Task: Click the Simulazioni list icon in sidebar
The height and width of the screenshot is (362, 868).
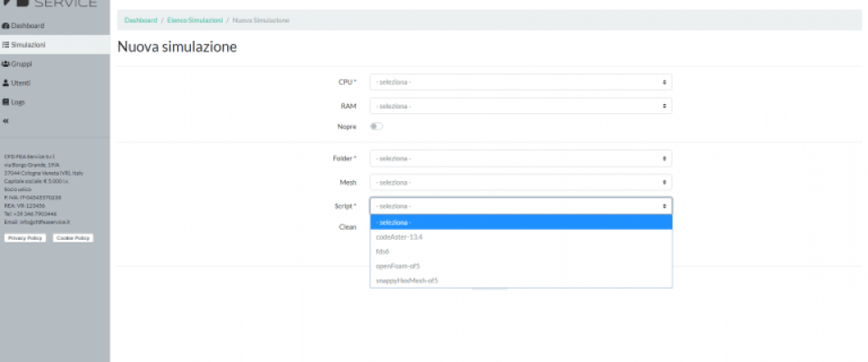Action: click(6, 44)
